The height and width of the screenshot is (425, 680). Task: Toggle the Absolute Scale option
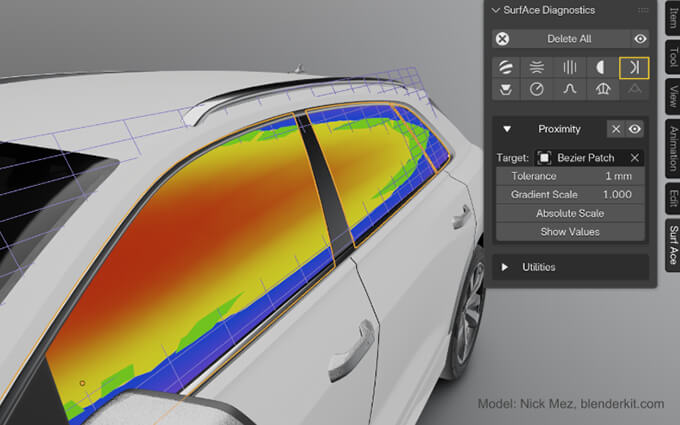click(569, 213)
